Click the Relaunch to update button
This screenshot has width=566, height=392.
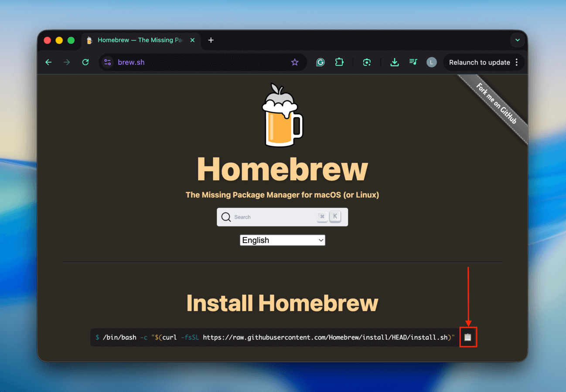[480, 62]
